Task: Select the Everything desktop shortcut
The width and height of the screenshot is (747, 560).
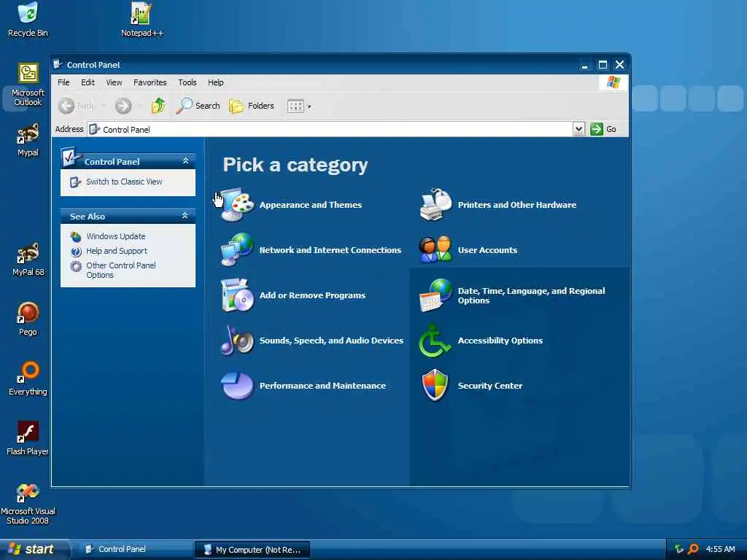Action: [x=28, y=378]
